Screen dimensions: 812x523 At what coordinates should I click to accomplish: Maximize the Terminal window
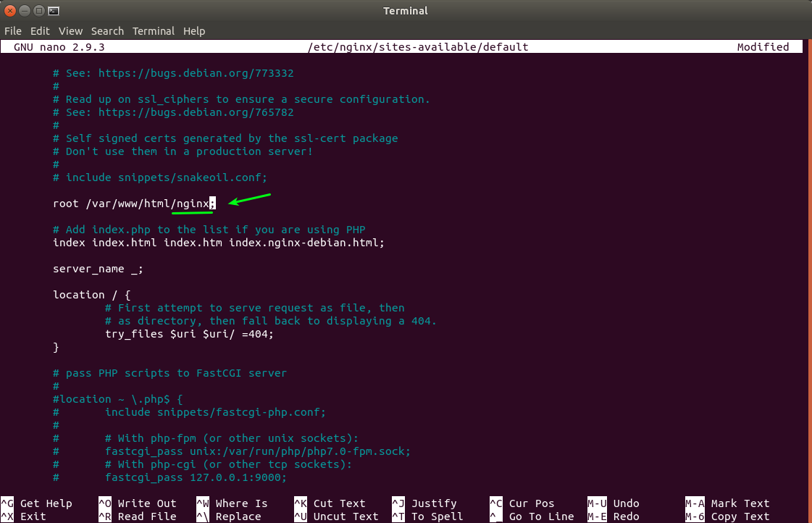tap(39, 11)
